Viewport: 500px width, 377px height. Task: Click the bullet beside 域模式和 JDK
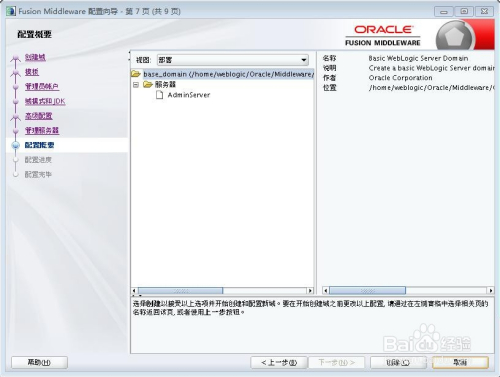15,102
